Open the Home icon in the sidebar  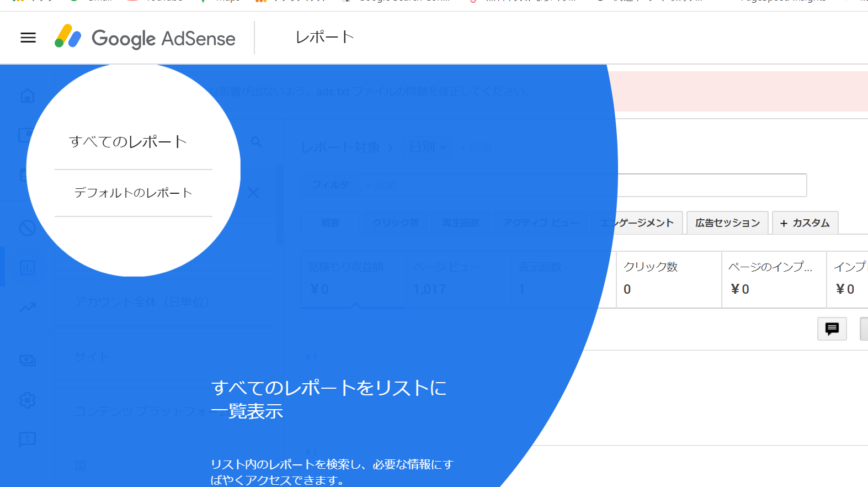click(x=27, y=96)
